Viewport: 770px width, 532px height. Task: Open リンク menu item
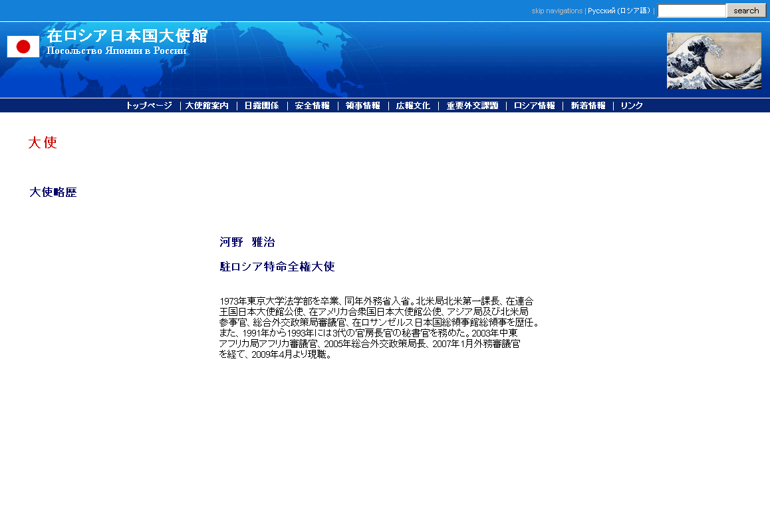coord(632,106)
